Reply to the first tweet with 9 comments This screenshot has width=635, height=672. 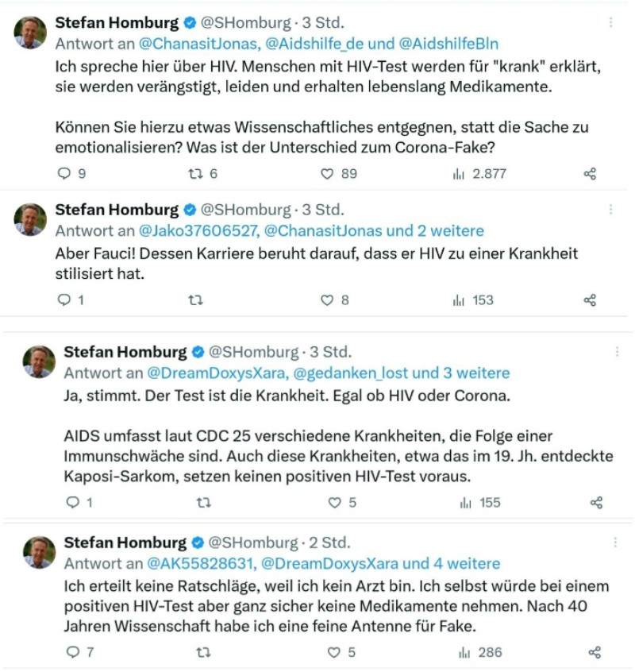tap(64, 173)
